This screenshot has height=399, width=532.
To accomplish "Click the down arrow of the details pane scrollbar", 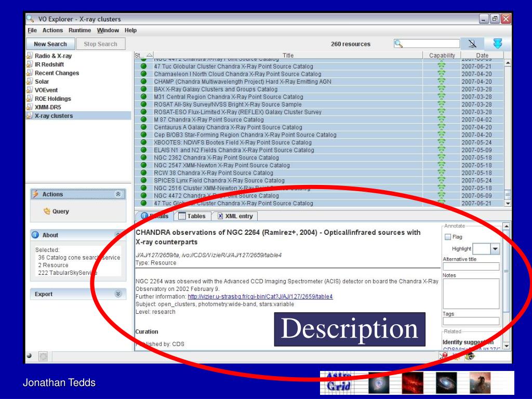I will click(506, 346).
